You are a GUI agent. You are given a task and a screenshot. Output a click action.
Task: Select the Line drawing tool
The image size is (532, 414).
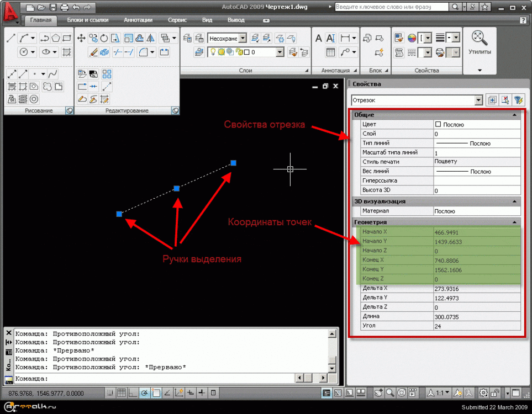(x=11, y=38)
